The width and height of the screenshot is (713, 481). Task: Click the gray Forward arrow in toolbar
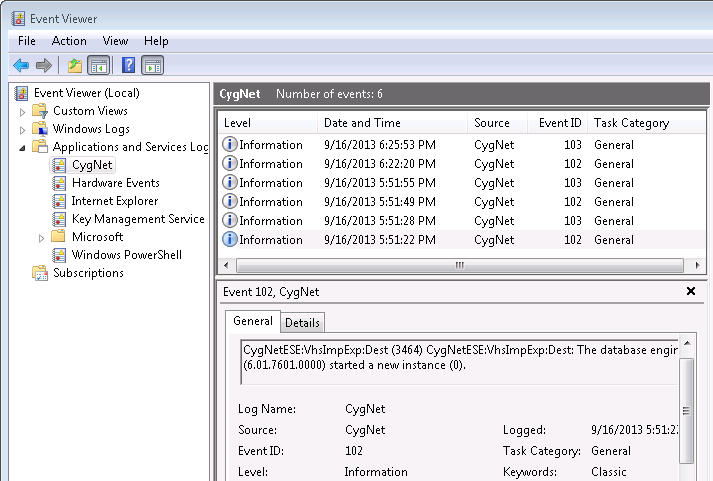[44, 65]
